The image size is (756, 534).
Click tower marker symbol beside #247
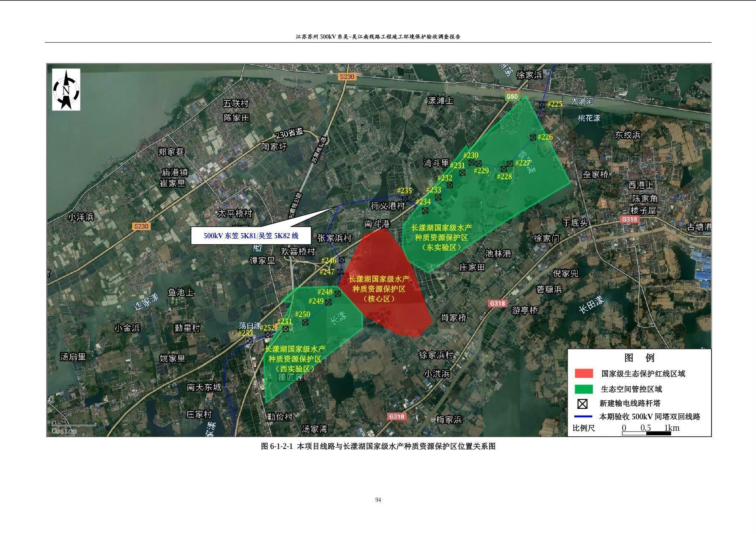[340, 272]
